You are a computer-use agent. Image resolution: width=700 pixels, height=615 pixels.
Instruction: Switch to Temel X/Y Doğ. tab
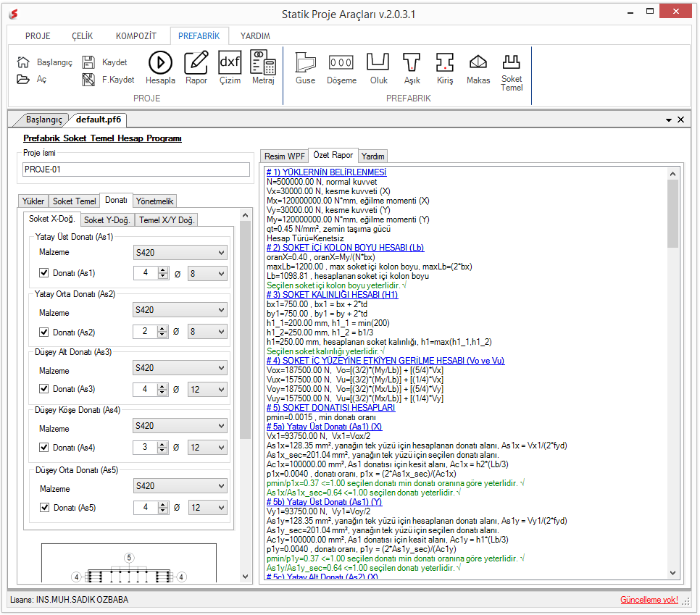167,220
